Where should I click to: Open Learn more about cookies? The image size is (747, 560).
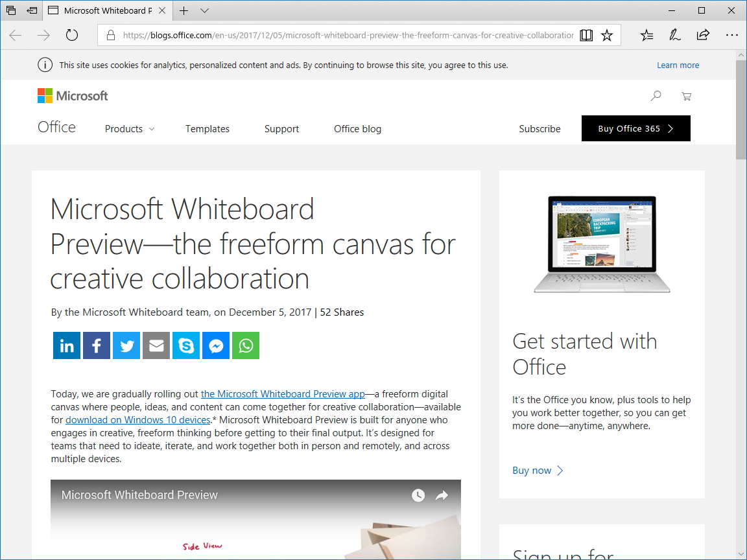[x=678, y=65]
